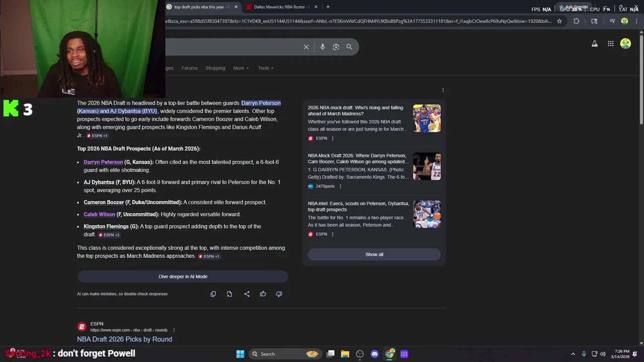Click 247Sports article thumbnail image
The image size is (644, 362).
[x=427, y=166]
